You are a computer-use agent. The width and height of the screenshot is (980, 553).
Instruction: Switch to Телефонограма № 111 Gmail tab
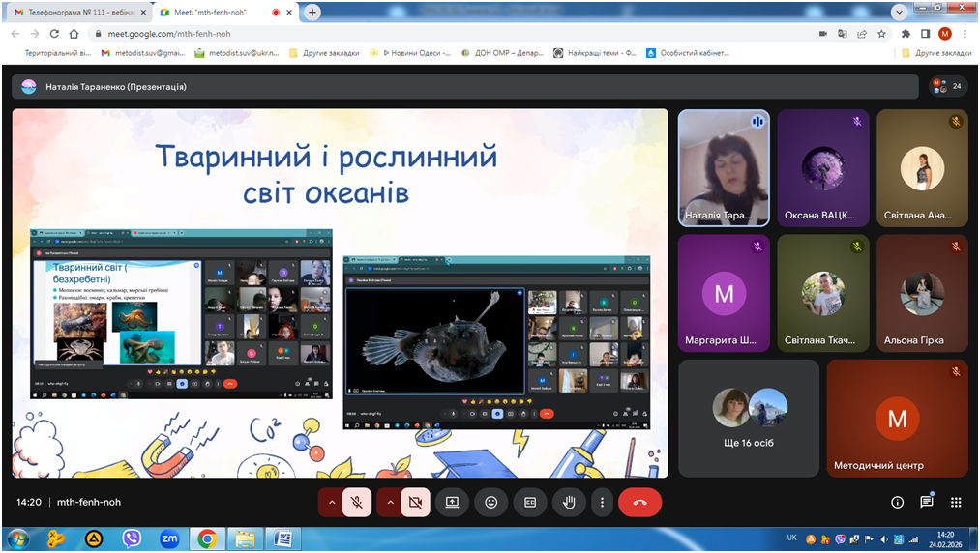point(75,13)
